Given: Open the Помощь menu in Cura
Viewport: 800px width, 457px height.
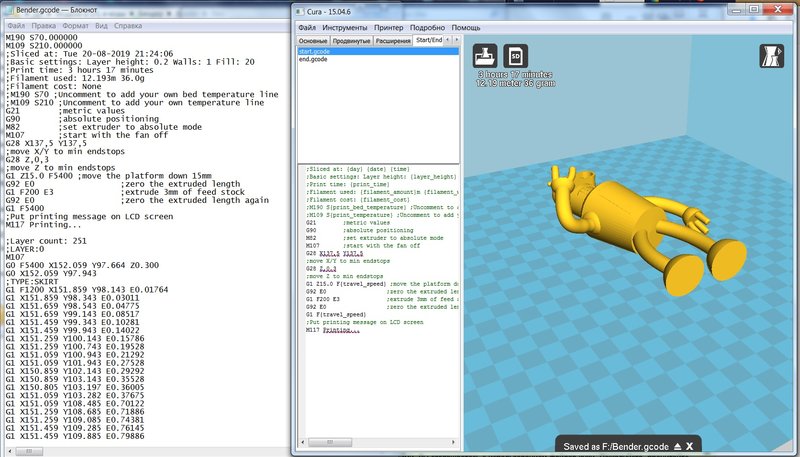Looking at the screenshot, I should 466,27.
